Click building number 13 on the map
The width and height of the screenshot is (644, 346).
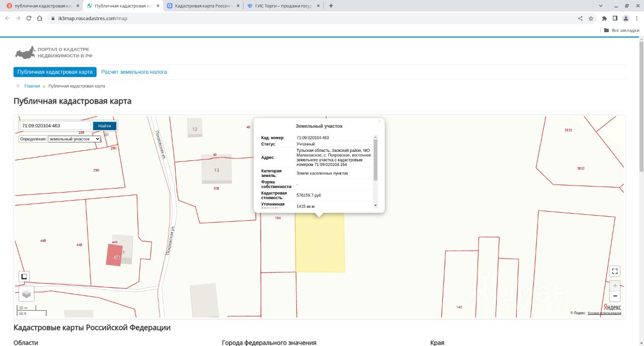217,170
